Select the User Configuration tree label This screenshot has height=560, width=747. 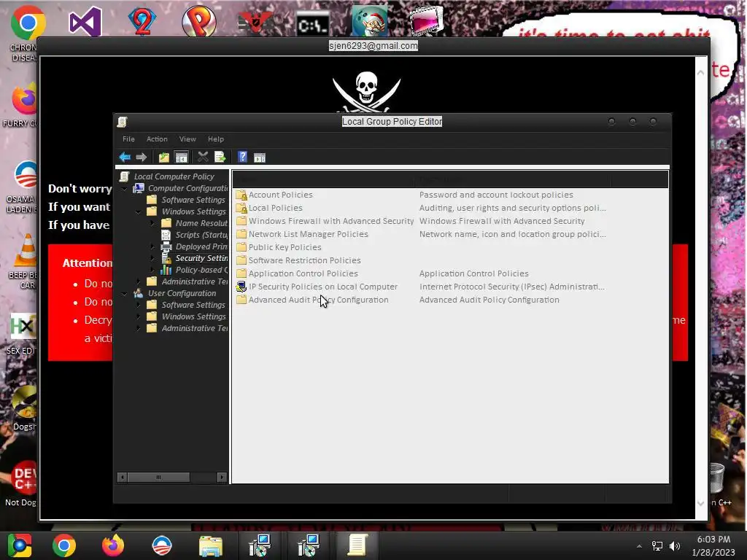point(182,293)
